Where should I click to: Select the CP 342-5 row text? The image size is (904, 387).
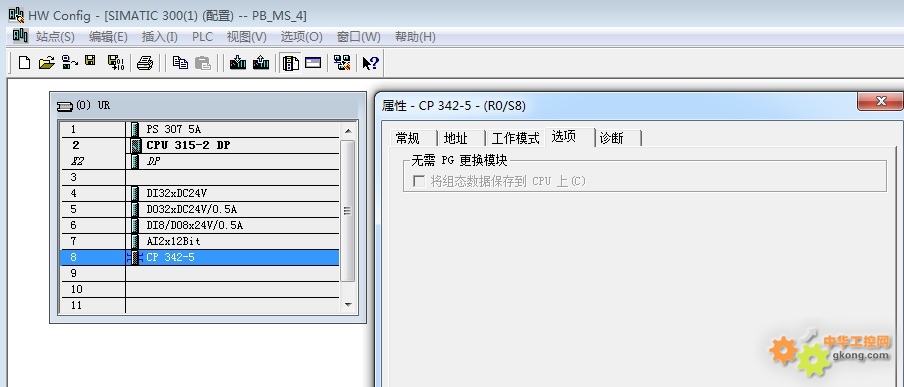tap(171, 257)
